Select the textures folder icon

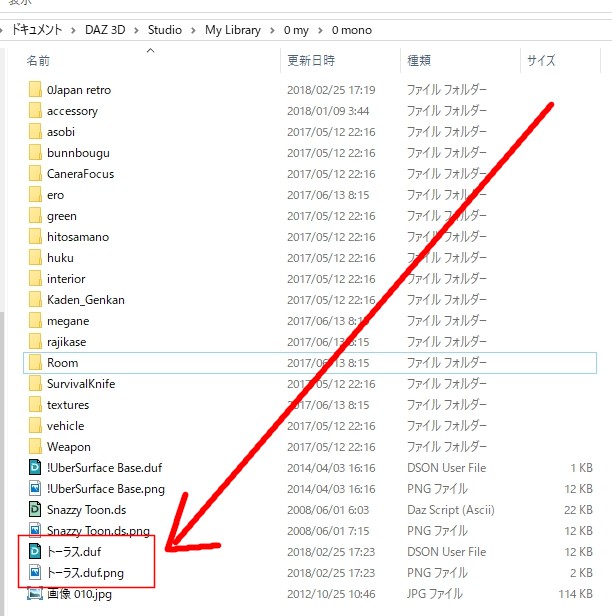(x=35, y=405)
